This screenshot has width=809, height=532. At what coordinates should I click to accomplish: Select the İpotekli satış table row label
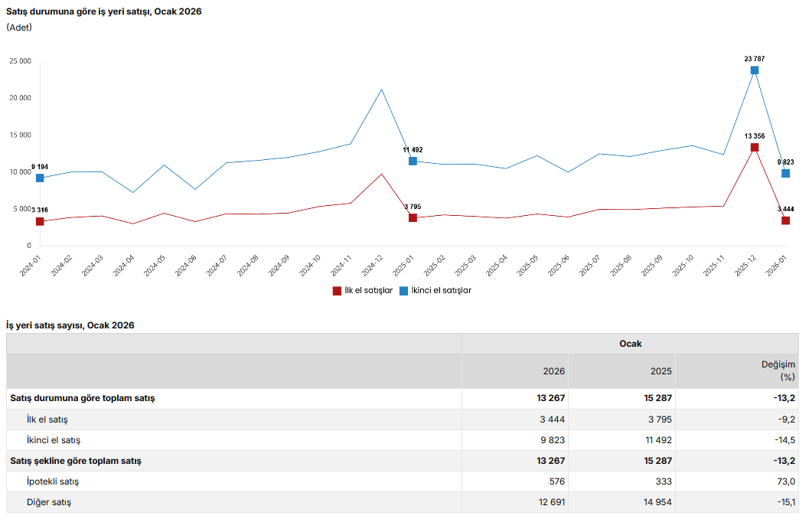(53, 481)
